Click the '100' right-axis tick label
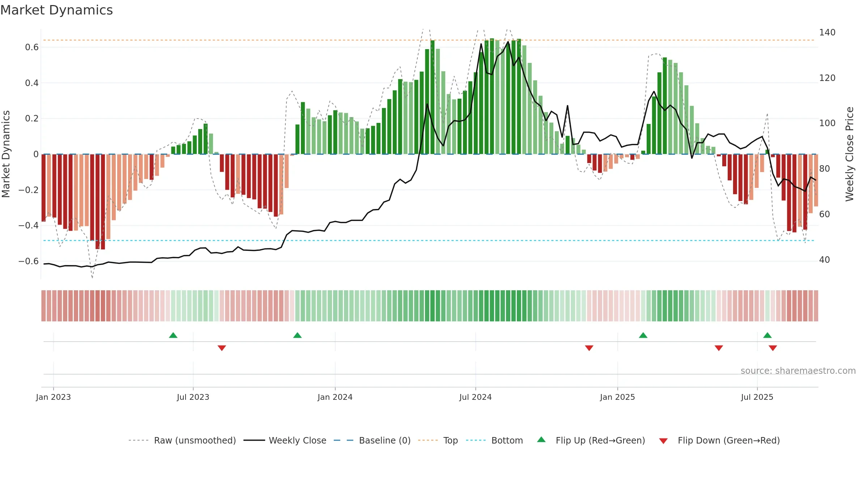The width and height of the screenshot is (868, 488). pos(827,123)
